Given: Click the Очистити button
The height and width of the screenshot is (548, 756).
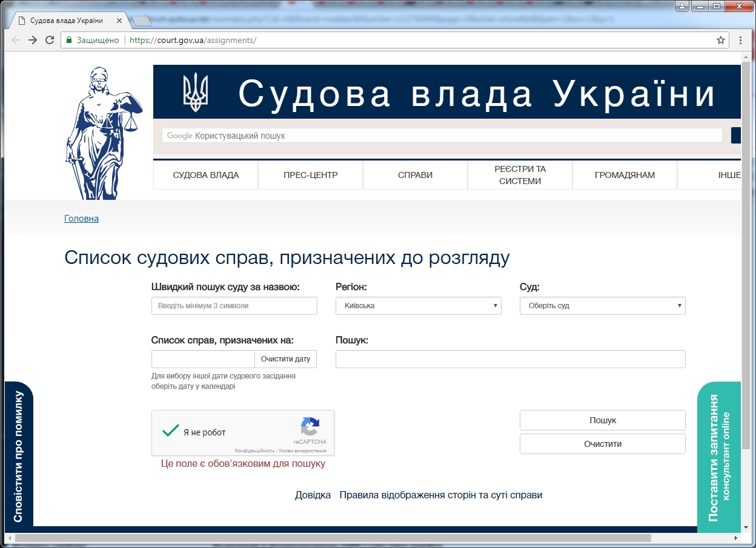Looking at the screenshot, I should (x=602, y=444).
